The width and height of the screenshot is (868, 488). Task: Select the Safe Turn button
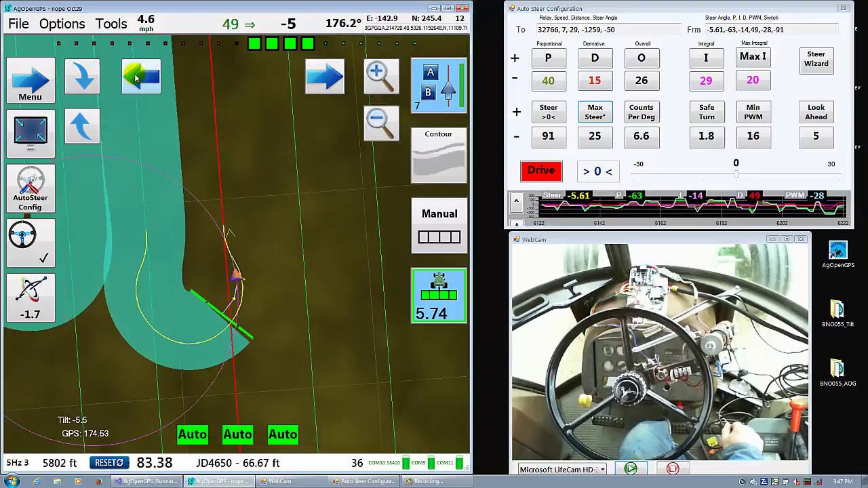point(707,112)
